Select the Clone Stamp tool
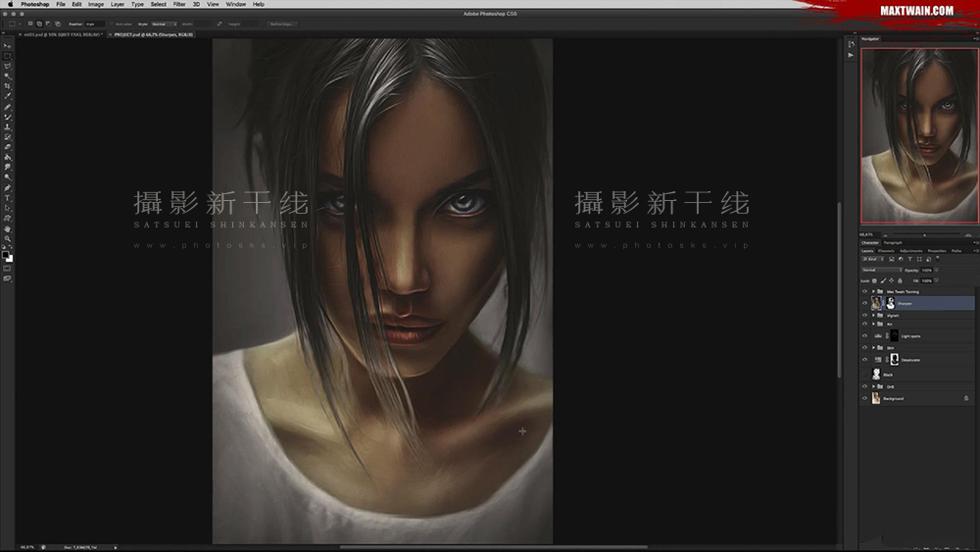The width and height of the screenshot is (980, 552). coord(8,126)
